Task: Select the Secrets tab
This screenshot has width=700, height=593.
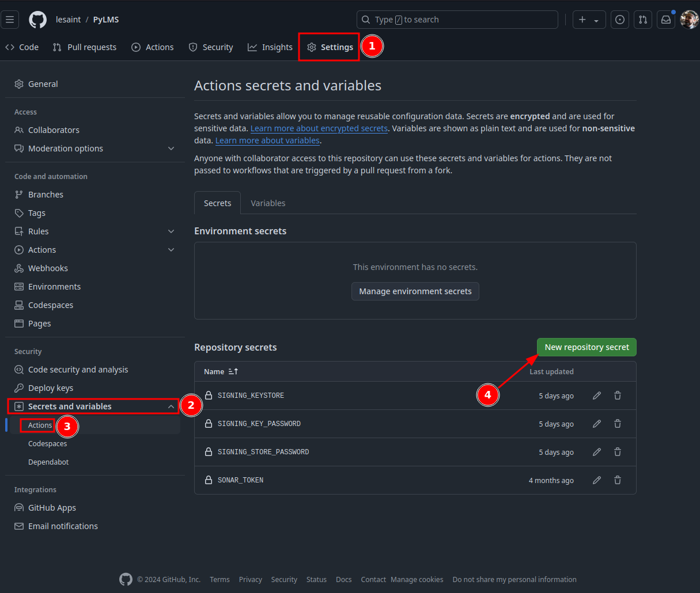Action: (x=218, y=203)
